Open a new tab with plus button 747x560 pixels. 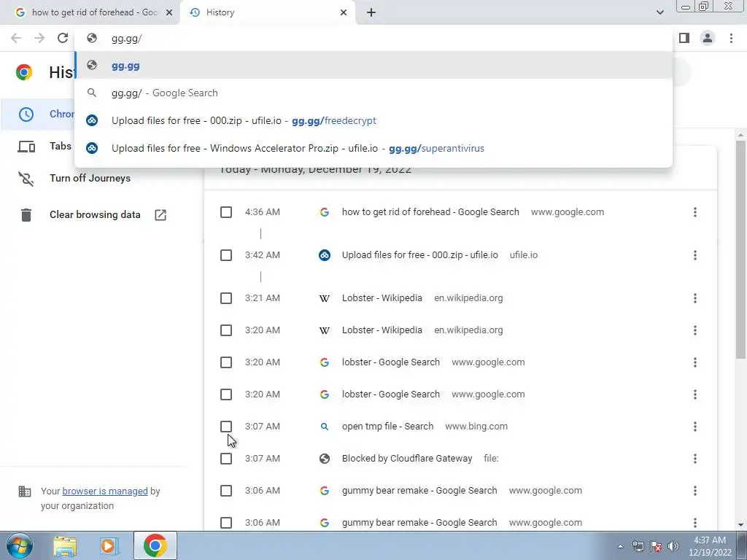[x=371, y=12]
